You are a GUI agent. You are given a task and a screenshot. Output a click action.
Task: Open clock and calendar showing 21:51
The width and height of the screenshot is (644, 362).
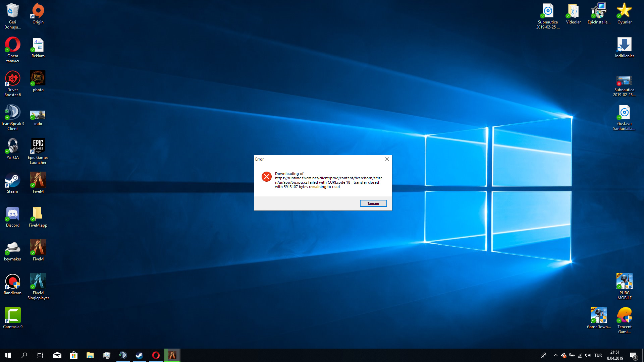pyautogui.click(x=615, y=355)
